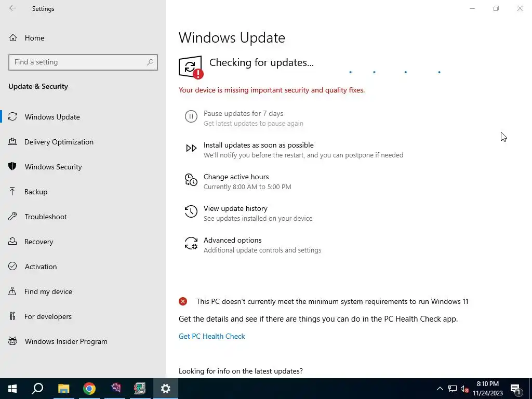Click the Recovery icon in sidebar

click(12, 242)
